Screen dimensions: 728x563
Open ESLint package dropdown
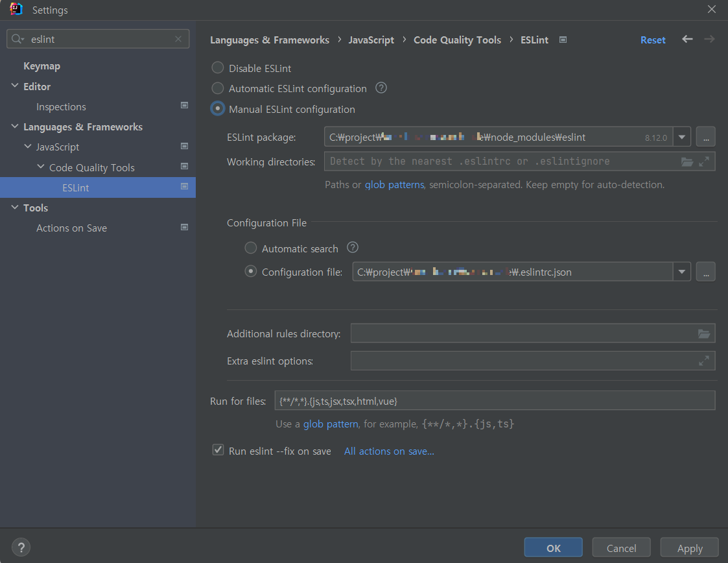pyautogui.click(x=681, y=137)
